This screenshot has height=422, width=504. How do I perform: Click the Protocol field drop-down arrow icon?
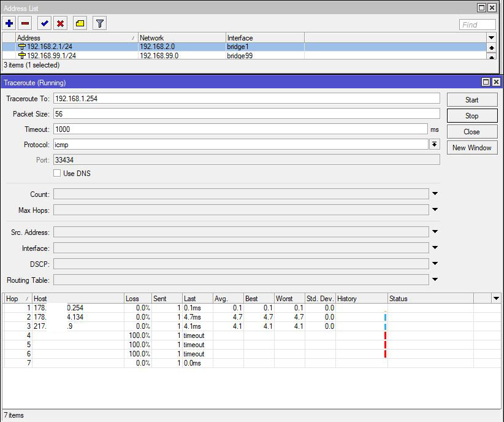coord(434,144)
